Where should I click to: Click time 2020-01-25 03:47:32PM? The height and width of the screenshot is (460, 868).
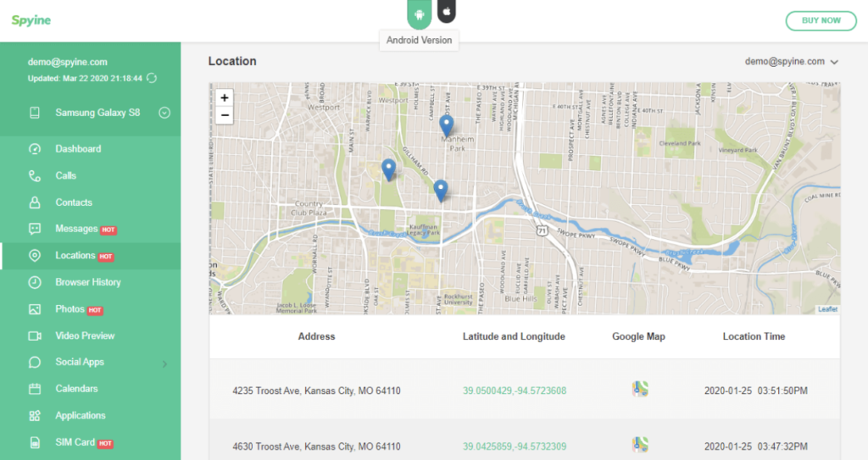point(755,446)
